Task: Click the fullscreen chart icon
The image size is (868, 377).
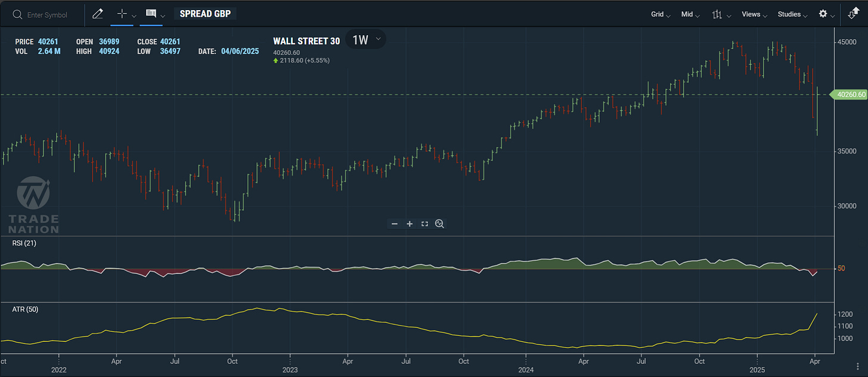Action: click(x=424, y=224)
